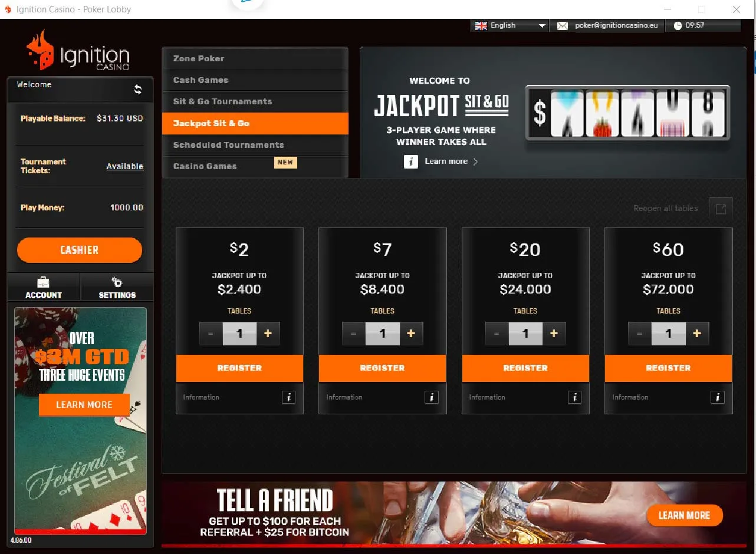
Task: Register for the $7 Jackpot game
Action: pos(382,368)
